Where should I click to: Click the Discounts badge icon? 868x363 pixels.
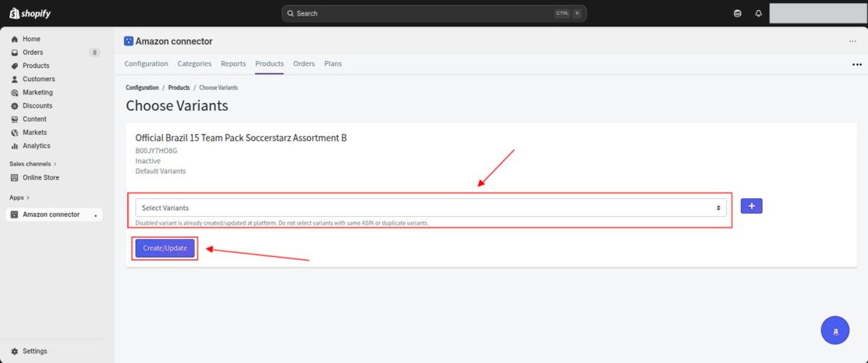[15, 105]
